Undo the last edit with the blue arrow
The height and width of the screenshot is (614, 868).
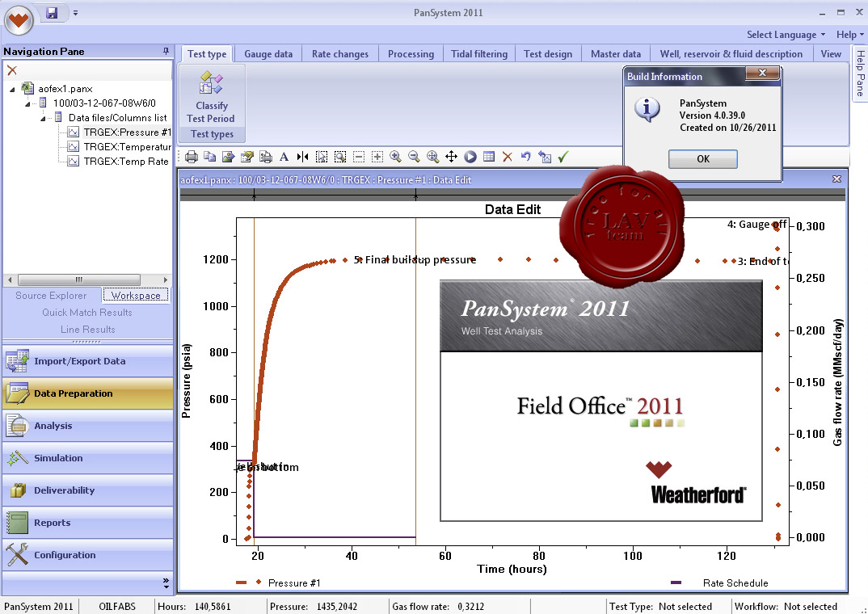526,157
